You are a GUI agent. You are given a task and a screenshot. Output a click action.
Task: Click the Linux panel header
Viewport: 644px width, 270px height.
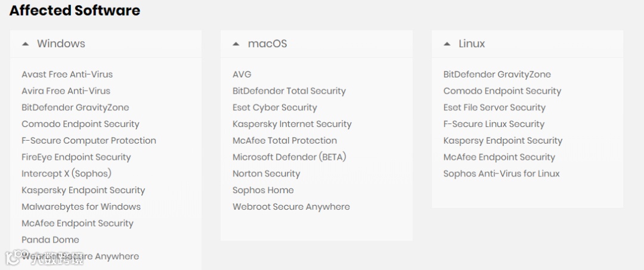pyautogui.click(x=527, y=44)
